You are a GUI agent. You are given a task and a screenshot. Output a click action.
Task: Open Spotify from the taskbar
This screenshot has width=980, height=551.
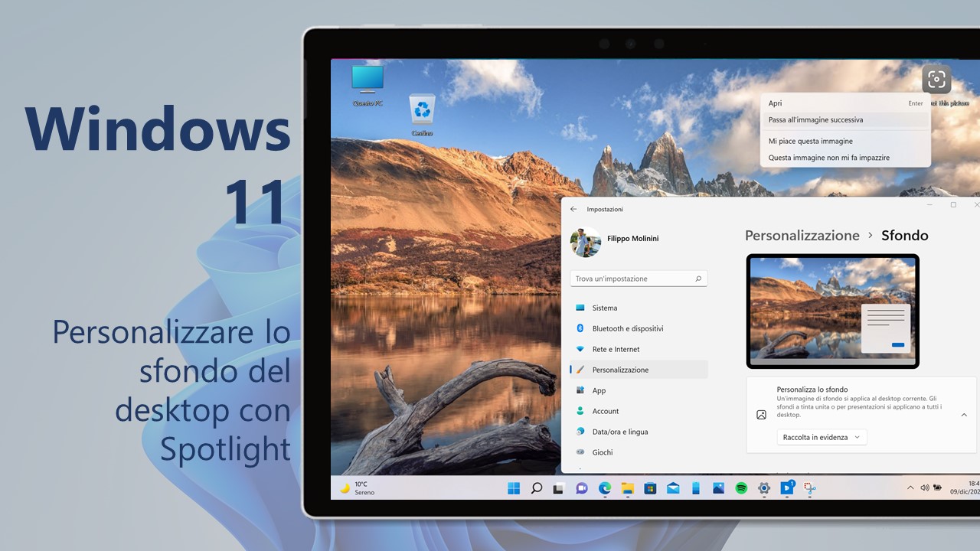(741, 488)
